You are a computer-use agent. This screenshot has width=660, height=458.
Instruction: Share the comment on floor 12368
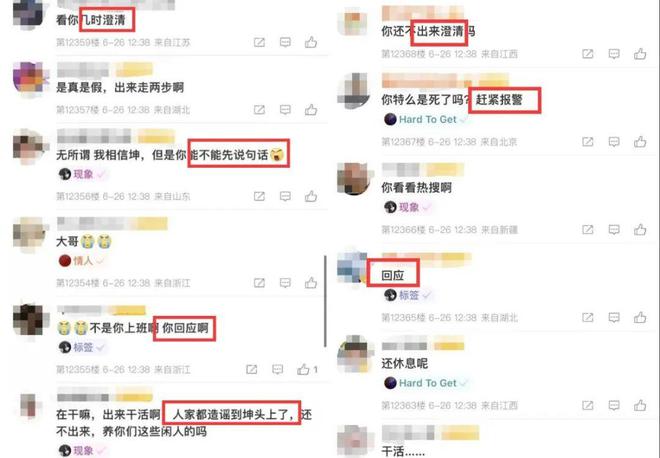[x=588, y=54]
